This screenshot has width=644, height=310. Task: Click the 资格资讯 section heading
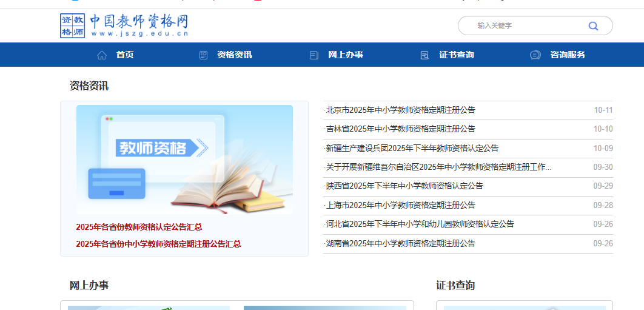coord(89,86)
